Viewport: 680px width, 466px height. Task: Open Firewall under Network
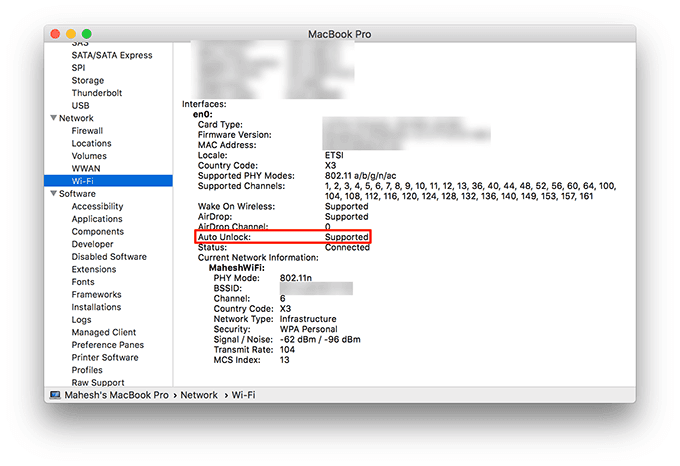point(87,130)
